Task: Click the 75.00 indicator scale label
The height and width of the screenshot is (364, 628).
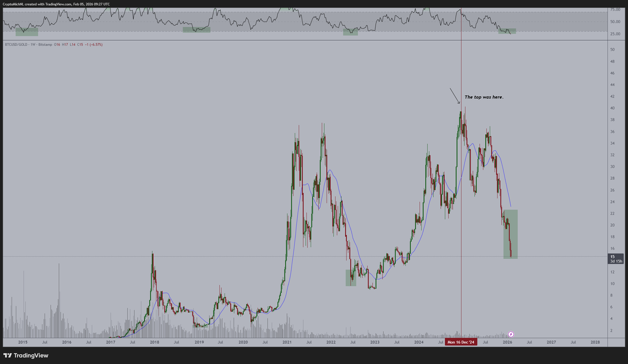Action: (x=614, y=9)
